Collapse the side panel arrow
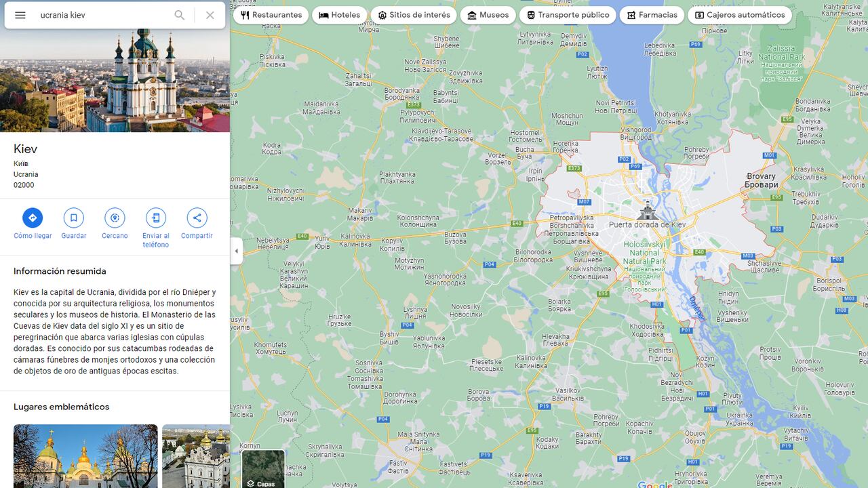The height and width of the screenshot is (488, 868). [x=236, y=251]
